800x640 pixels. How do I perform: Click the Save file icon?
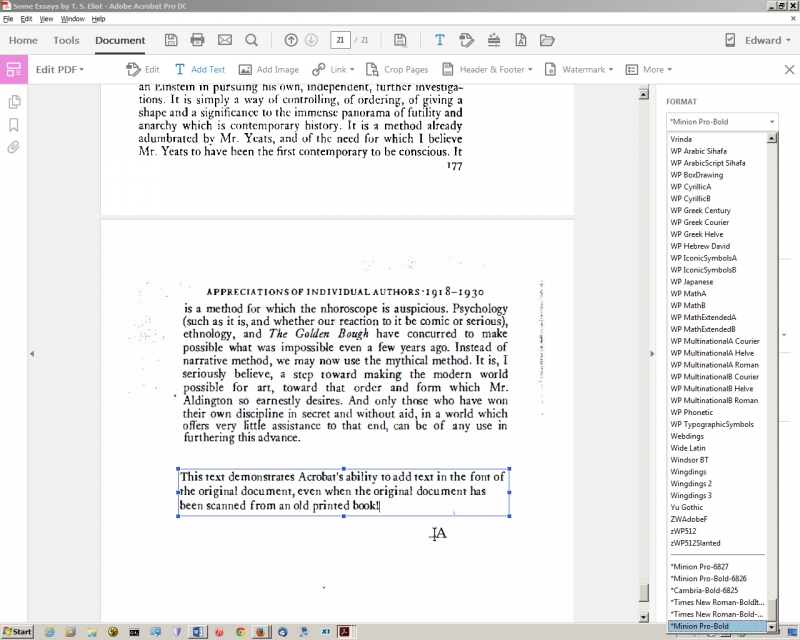[x=172, y=40]
